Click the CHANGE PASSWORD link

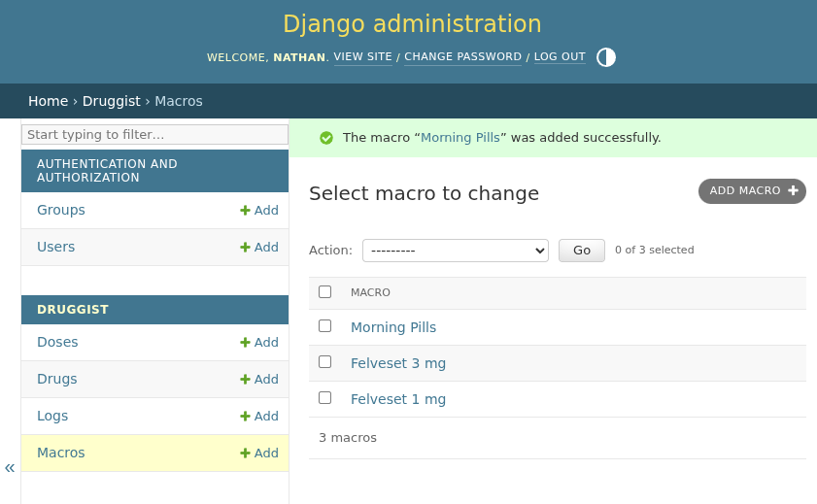click(x=462, y=56)
